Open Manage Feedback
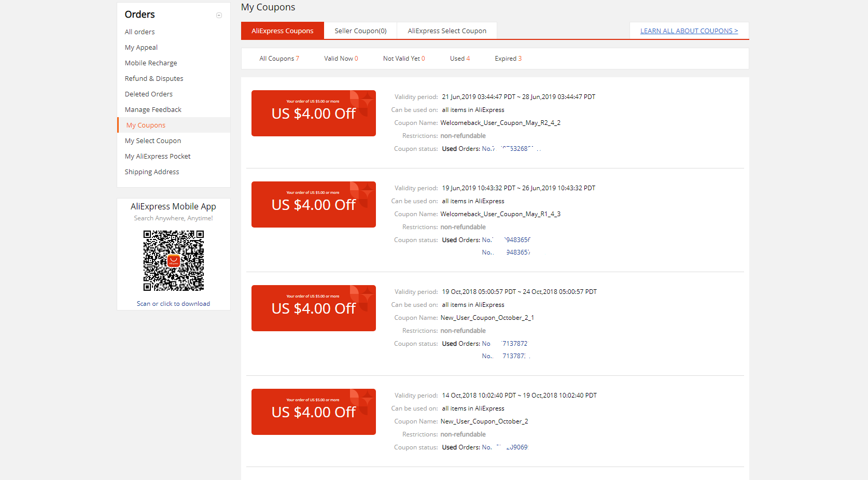Screen dimensions: 868x480 153,109
